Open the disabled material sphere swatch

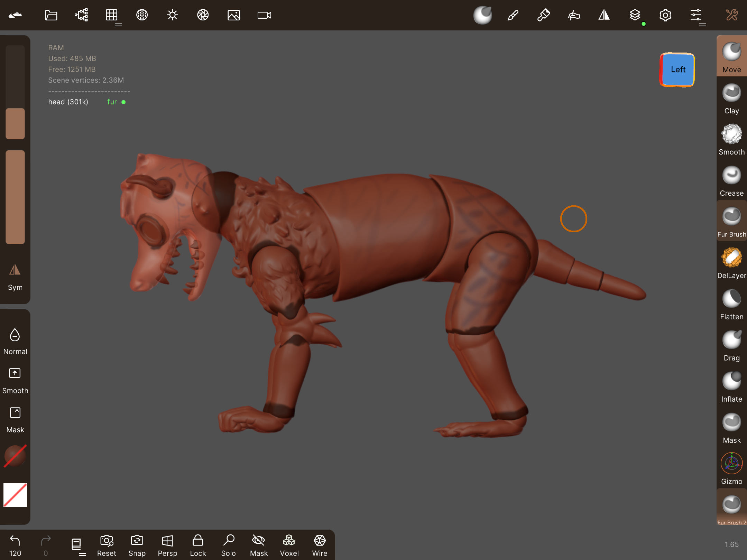(x=15, y=456)
